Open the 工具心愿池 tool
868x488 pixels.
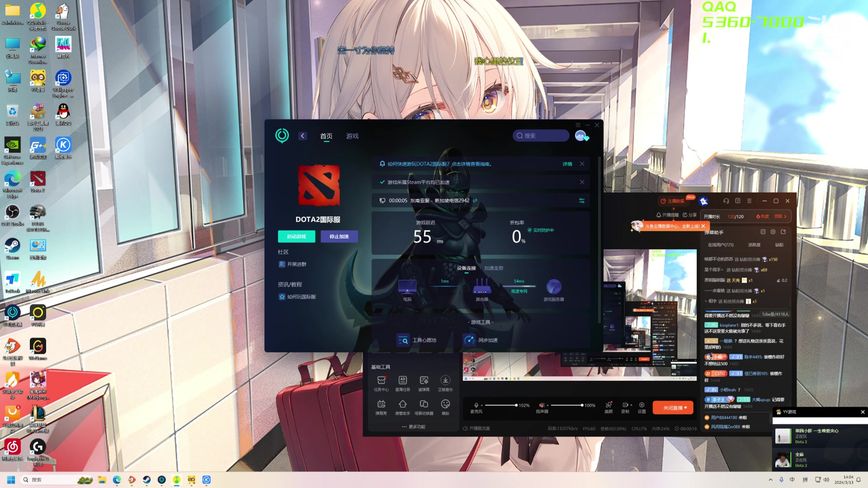click(x=416, y=340)
